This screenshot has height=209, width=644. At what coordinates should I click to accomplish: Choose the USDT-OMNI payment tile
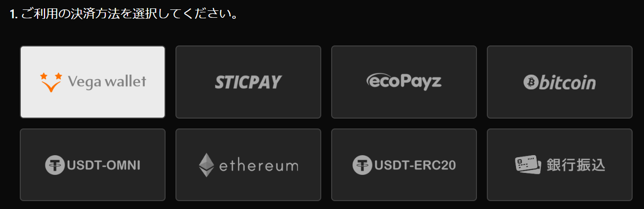click(92, 165)
